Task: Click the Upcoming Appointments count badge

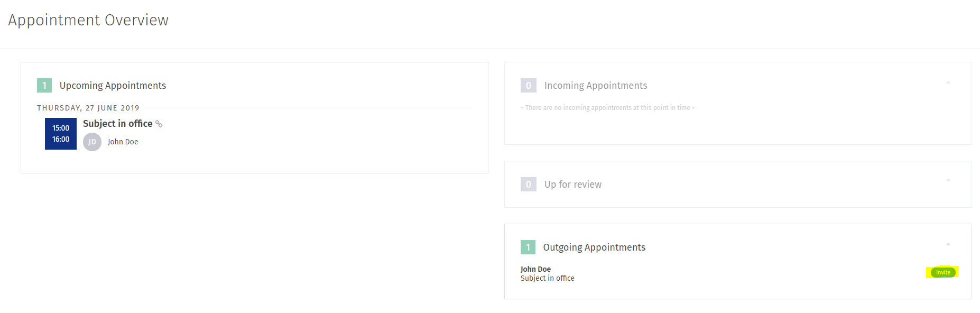Action: tap(44, 86)
